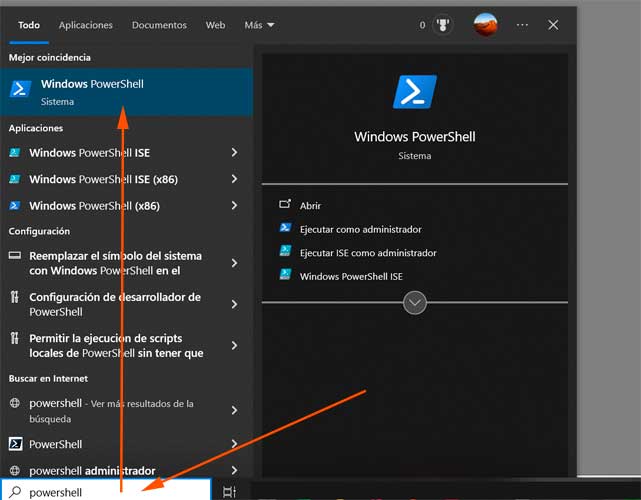Screen dimensions: 641x500
Task: Open Configuración de desarrollador de PowerShell
Action: point(126,304)
